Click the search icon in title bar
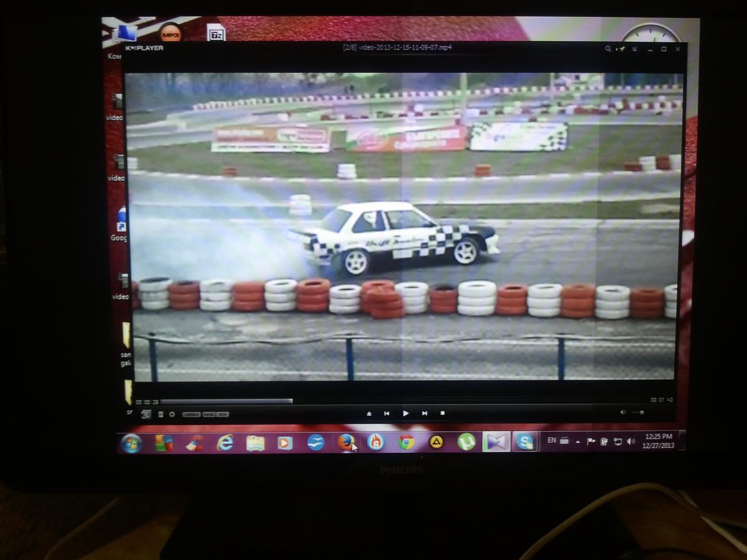The width and height of the screenshot is (747, 560). click(x=608, y=49)
